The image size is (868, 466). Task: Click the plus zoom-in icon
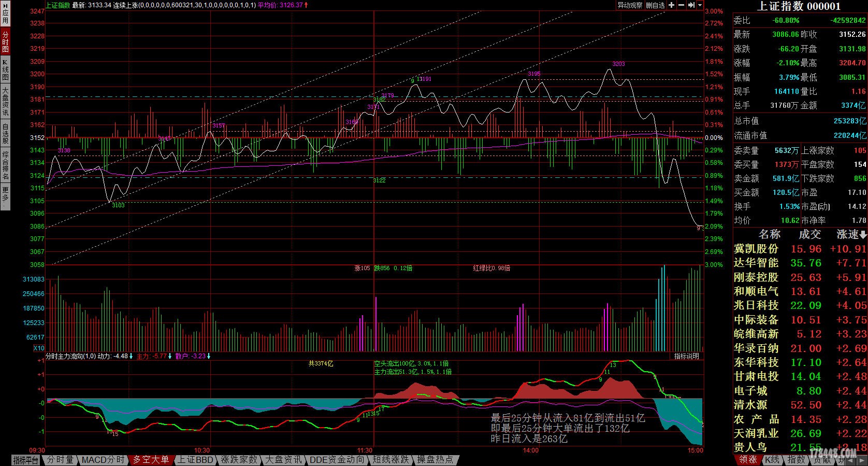tap(672, 5)
